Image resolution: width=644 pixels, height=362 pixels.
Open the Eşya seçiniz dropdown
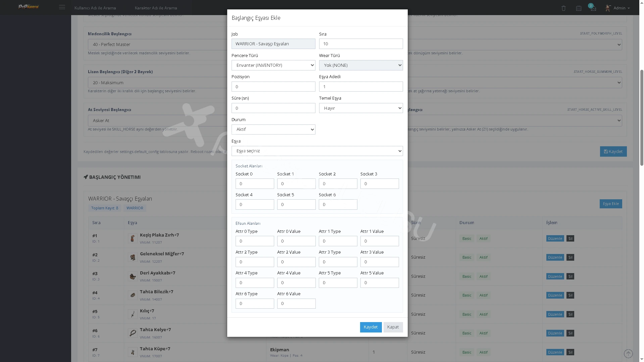[317, 151]
